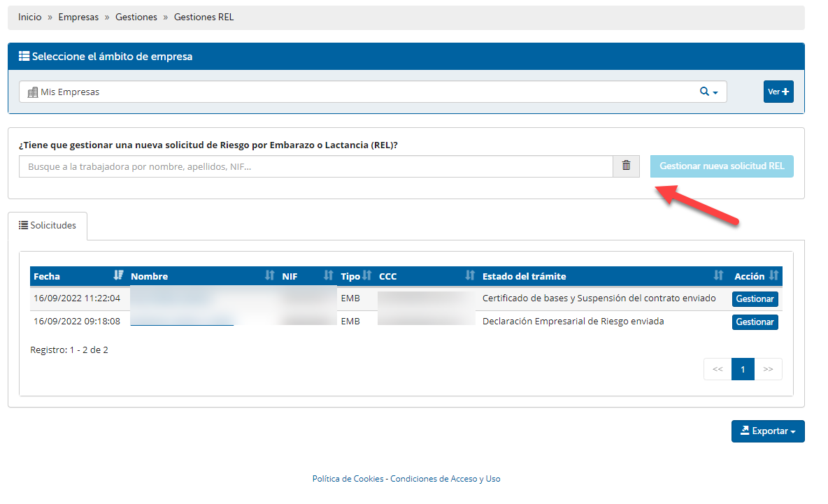The image size is (828, 504).
Task: Open the Mis Empresas search dropdown
Action: [709, 92]
